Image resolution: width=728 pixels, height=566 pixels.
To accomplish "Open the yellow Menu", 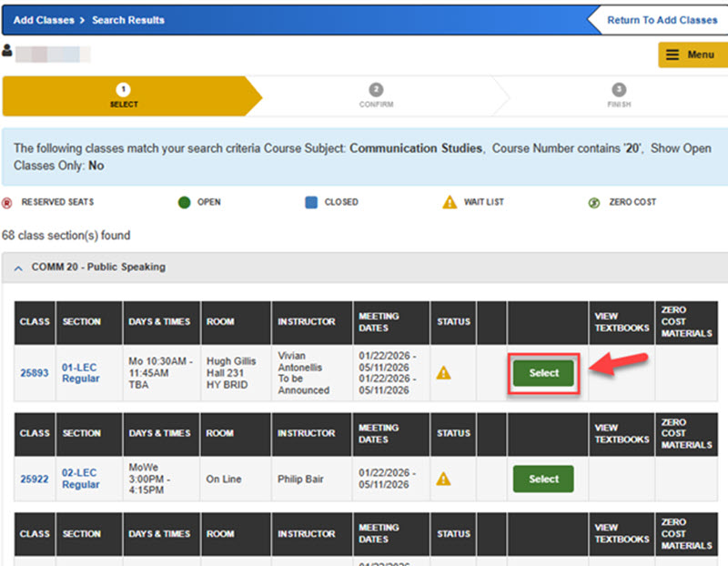I will pyautogui.click(x=692, y=55).
